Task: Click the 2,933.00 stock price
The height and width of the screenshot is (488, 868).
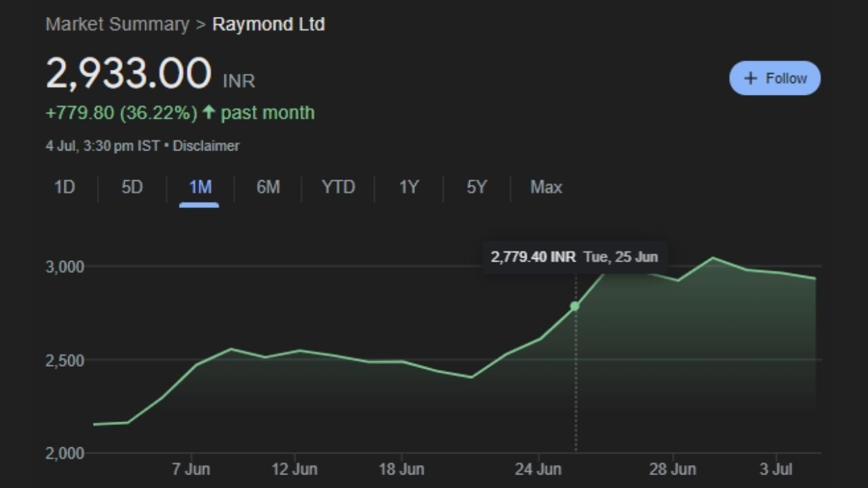Action: (128, 73)
